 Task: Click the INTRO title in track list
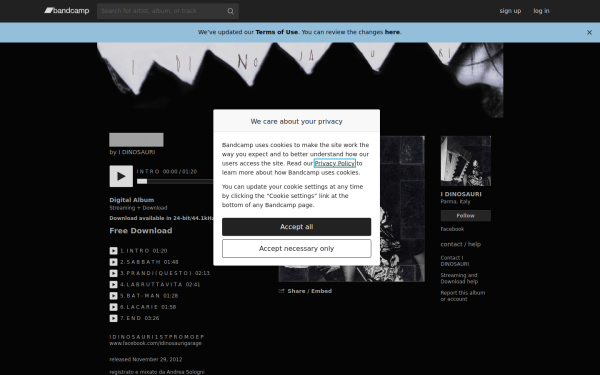pos(138,251)
